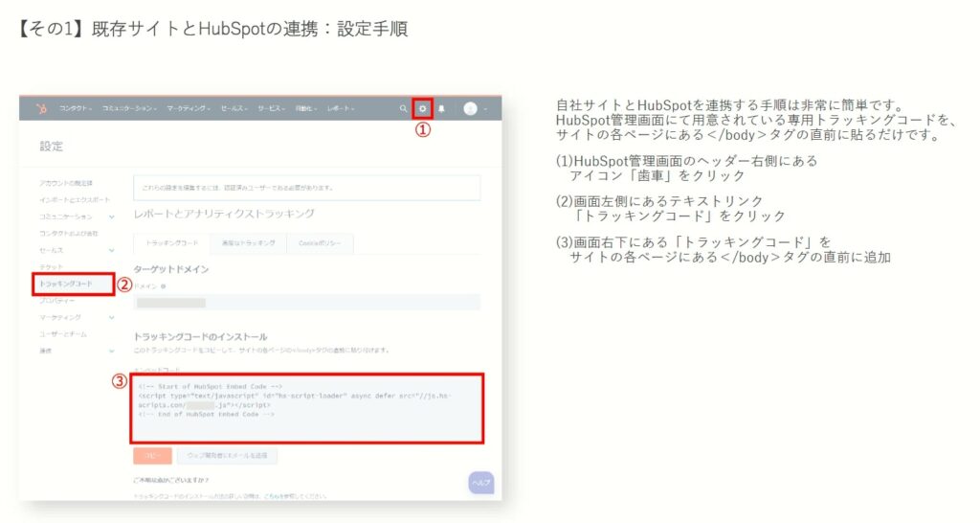Screen dimensions: 980x523
Task: Select コンタクトおよび会社 in the sidebar
Action: (69, 234)
